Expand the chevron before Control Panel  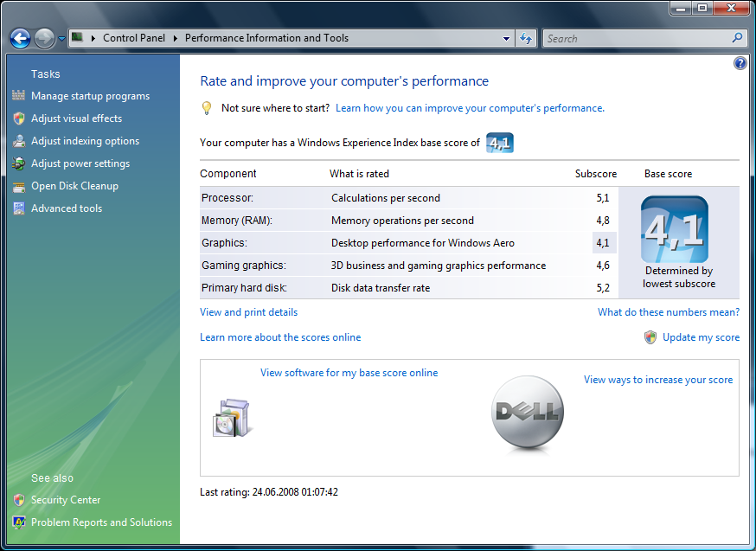pos(93,38)
